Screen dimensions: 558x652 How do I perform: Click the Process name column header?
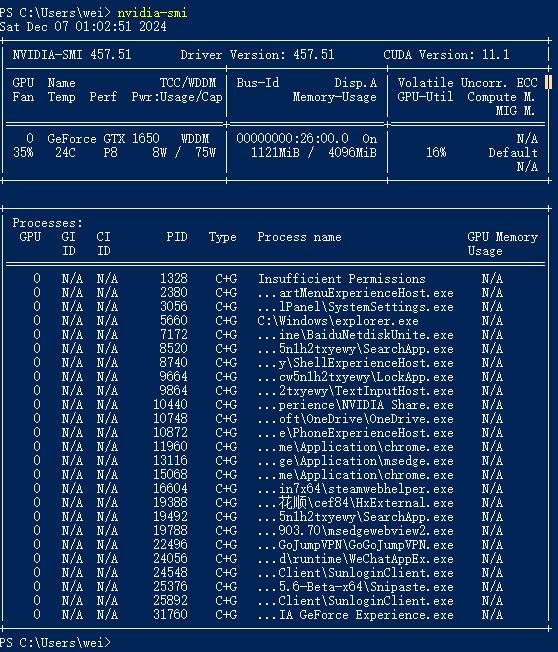click(299, 237)
